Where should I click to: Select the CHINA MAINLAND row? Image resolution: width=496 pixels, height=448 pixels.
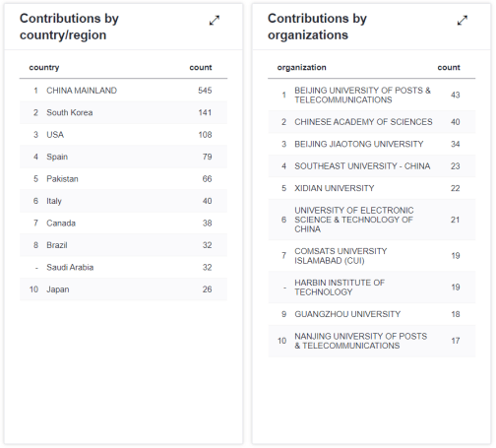[x=123, y=91]
